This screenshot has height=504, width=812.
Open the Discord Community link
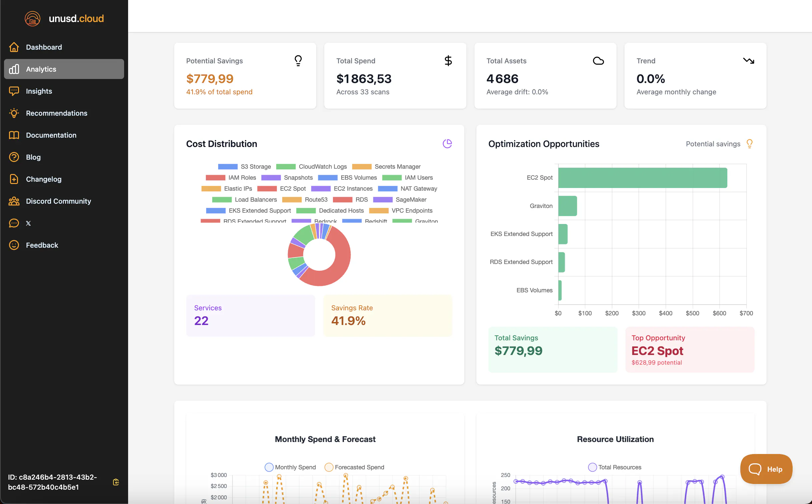click(x=58, y=201)
